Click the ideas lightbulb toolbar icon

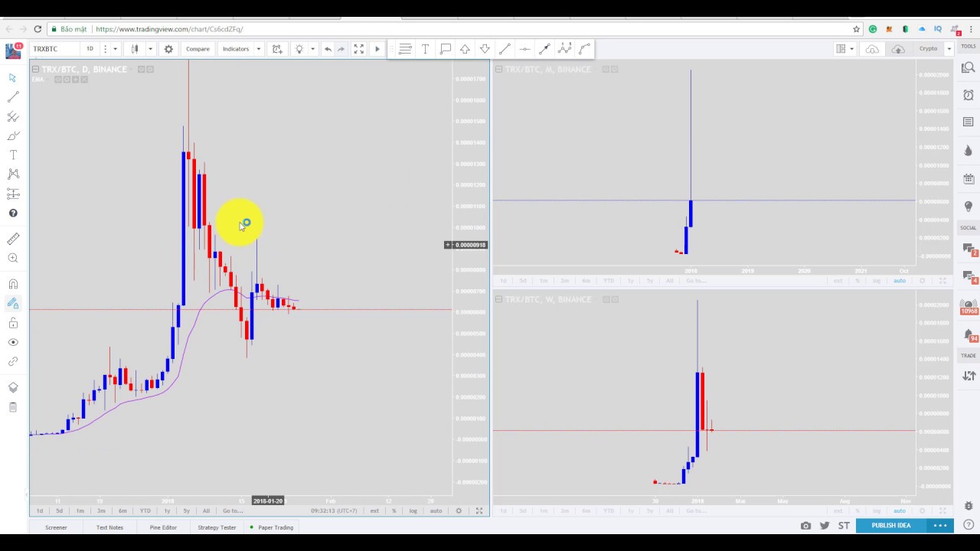299,49
